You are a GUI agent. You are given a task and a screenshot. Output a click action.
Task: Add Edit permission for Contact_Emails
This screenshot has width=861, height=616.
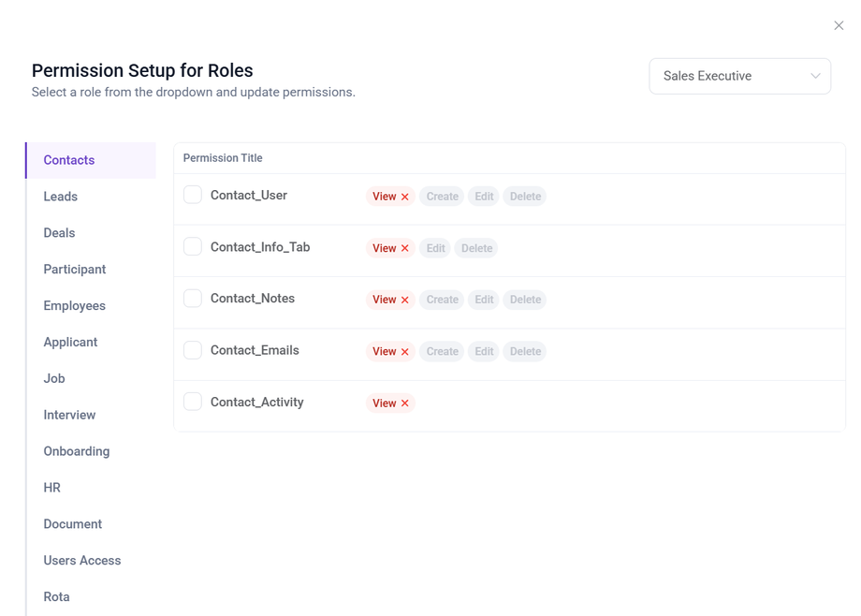[484, 352]
